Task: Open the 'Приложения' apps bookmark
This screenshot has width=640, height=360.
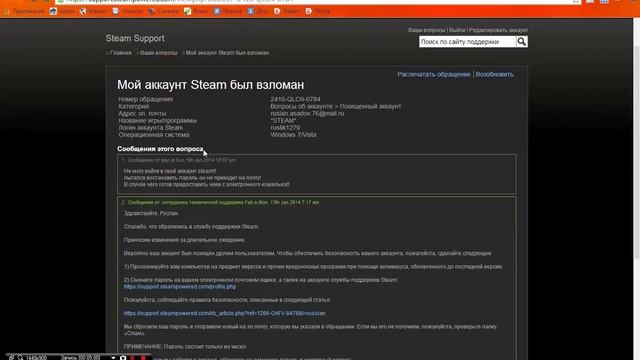Action: click(24, 11)
